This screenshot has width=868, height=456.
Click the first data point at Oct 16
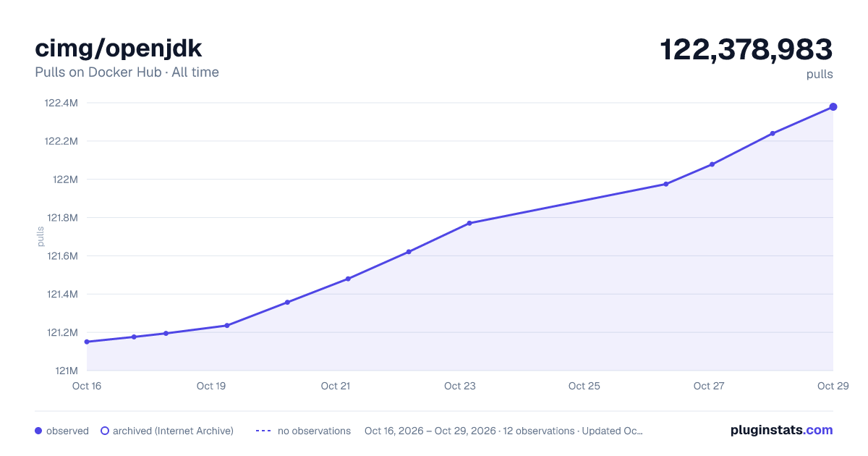tap(87, 342)
